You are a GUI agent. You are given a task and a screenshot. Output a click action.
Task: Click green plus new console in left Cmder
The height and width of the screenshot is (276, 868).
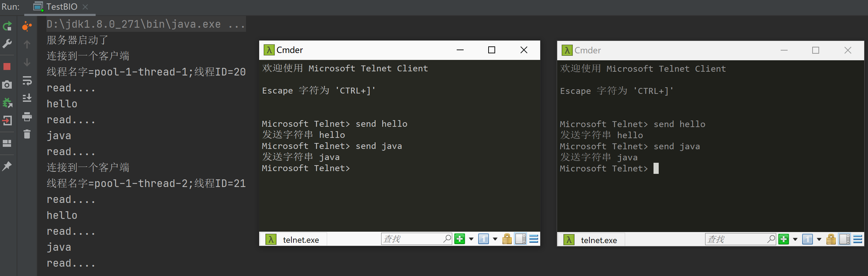click(x=460, y=239)
